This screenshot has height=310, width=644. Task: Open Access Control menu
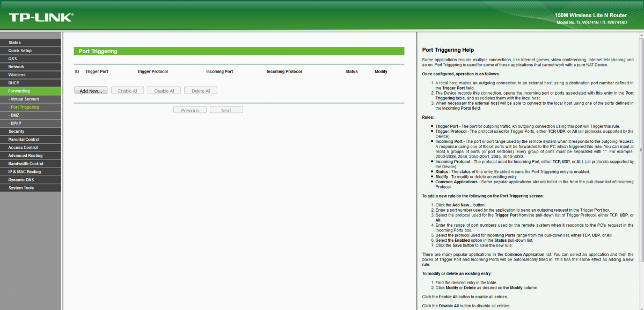tap(31, 147)
